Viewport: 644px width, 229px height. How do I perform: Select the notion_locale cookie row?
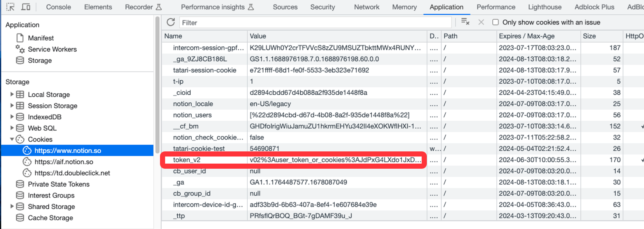[402, 104]
